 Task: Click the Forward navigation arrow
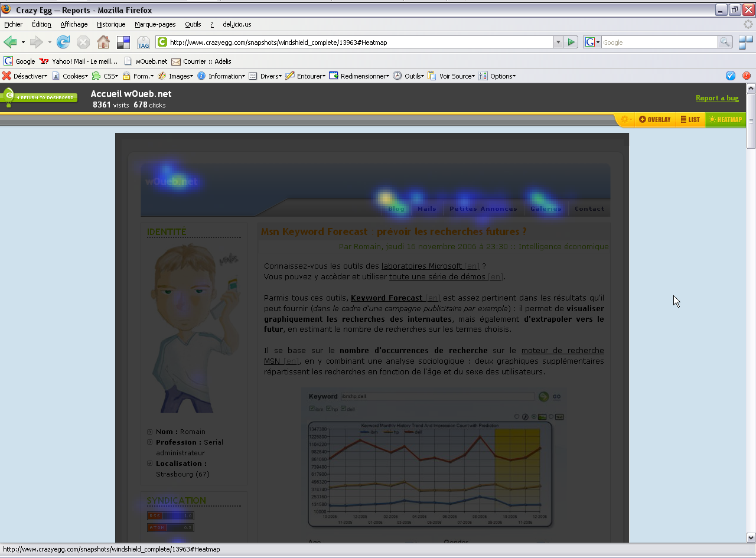tap(37, 42)
